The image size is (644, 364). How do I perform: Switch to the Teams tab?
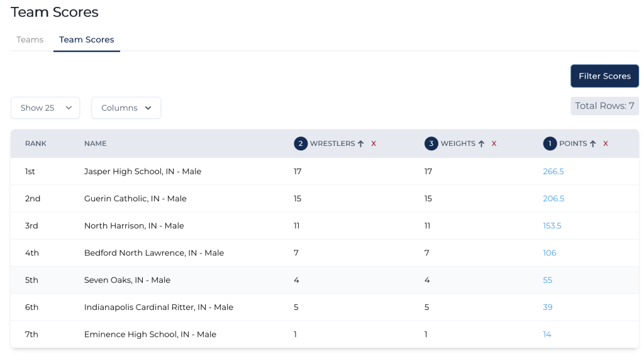pos(30,40)
